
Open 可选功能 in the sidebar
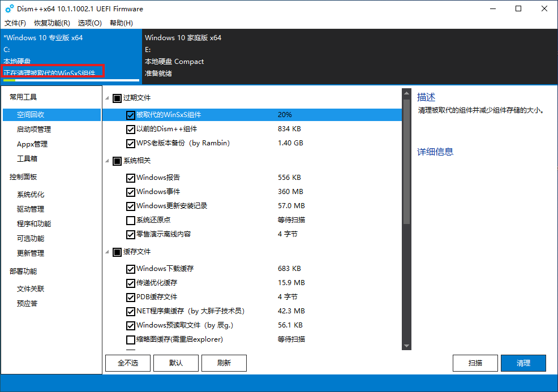[x=31, y=238]
